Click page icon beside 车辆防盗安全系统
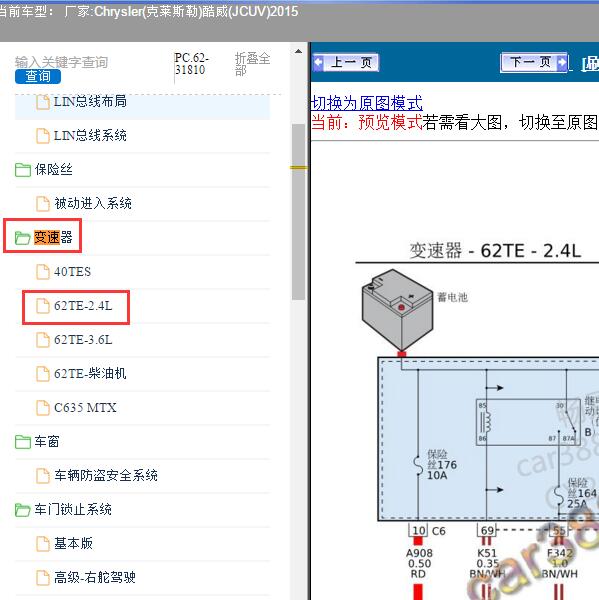Viewport: 599px width, 600px height. tap(43, 476)
